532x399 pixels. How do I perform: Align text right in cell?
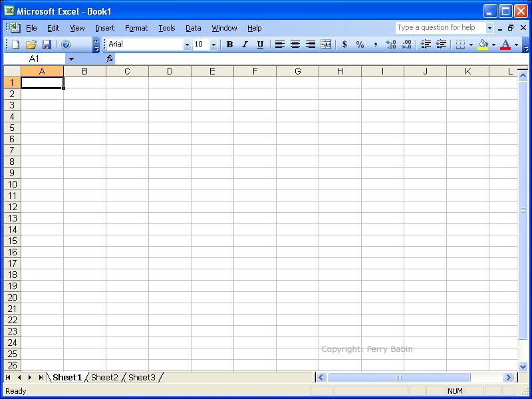point(311,45)
